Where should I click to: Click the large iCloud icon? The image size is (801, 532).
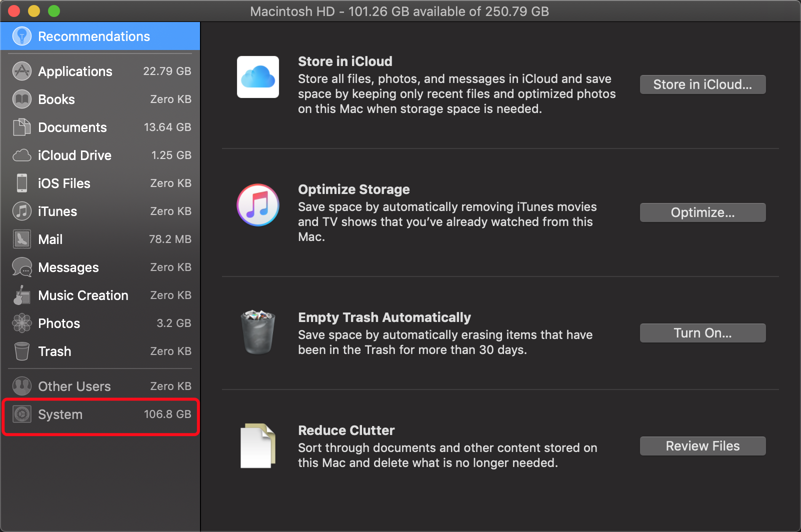coord(258,77)
